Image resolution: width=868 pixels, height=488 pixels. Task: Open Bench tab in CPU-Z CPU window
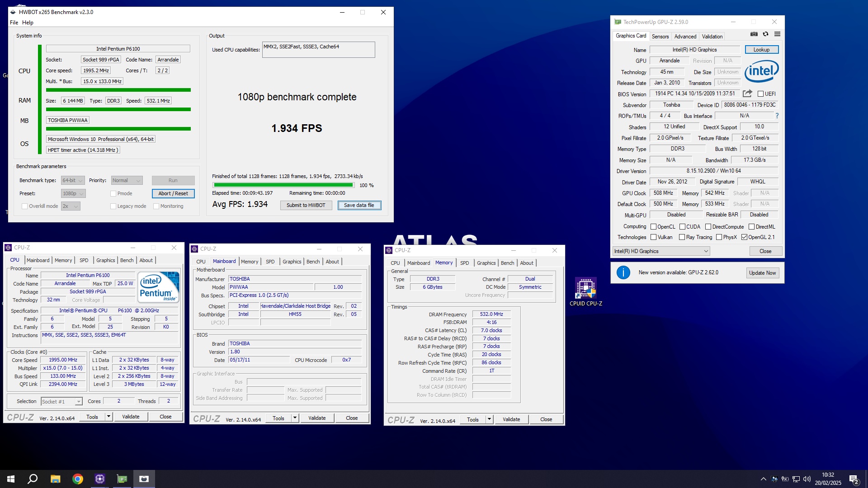pos(127,260)
